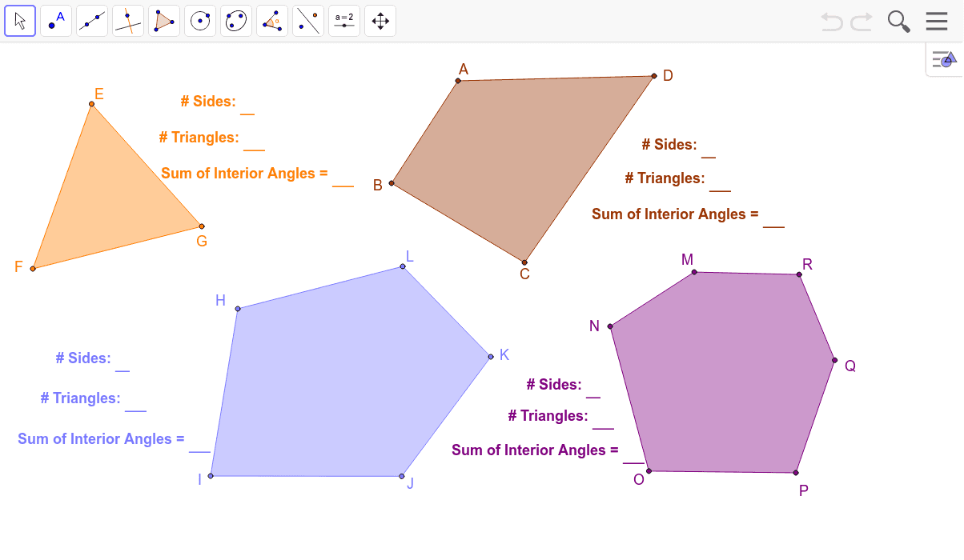
Task: Open the search magnifier
Action: pyautogui.click(x=899, y=22)
